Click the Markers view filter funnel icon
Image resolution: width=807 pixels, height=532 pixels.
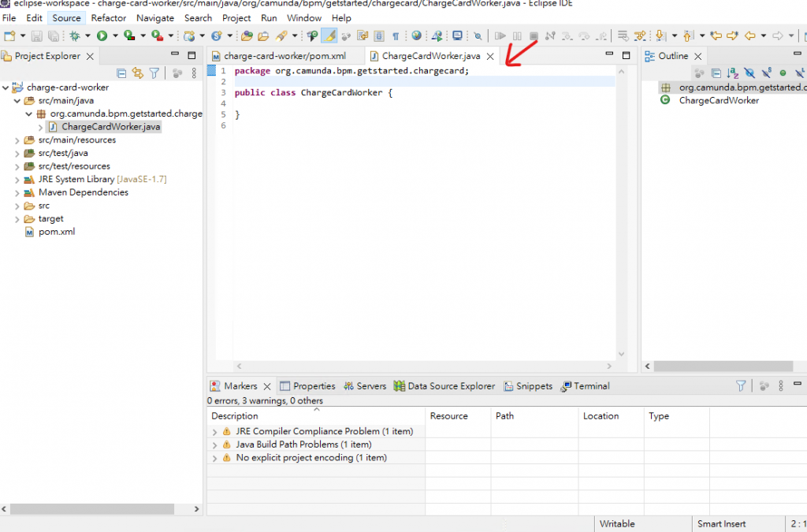[741, 386]
